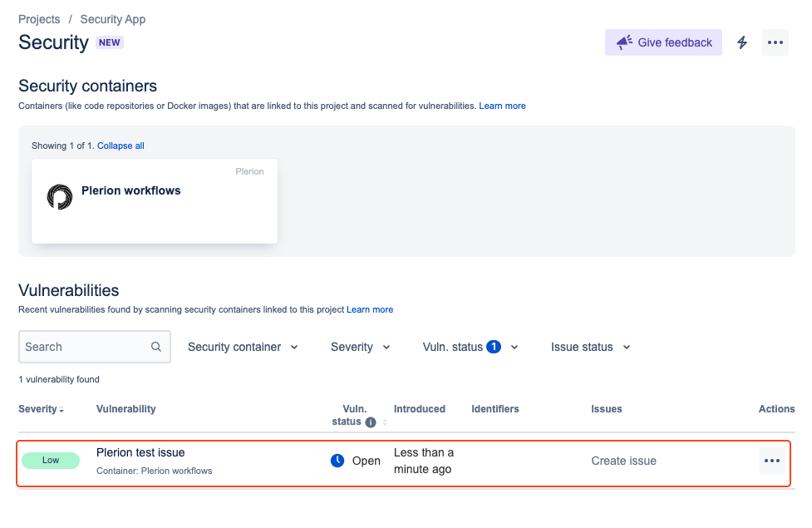Click the magnifier icon in the search box

click(156, 347)
